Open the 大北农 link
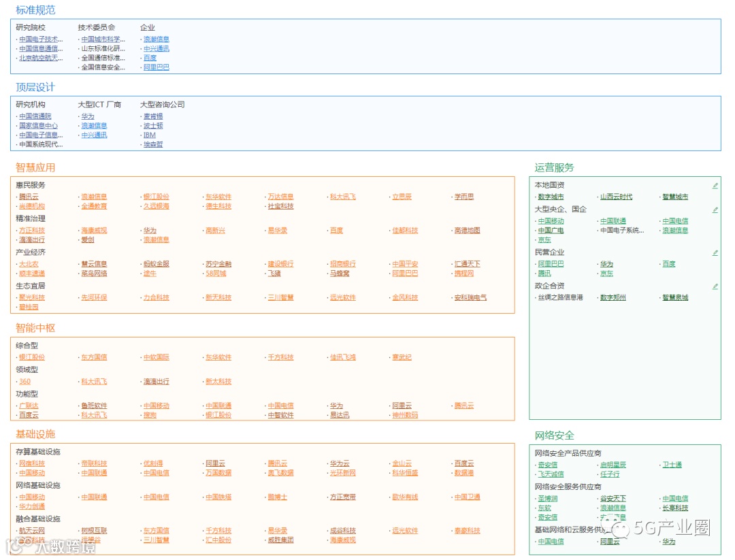 point(29,264)
